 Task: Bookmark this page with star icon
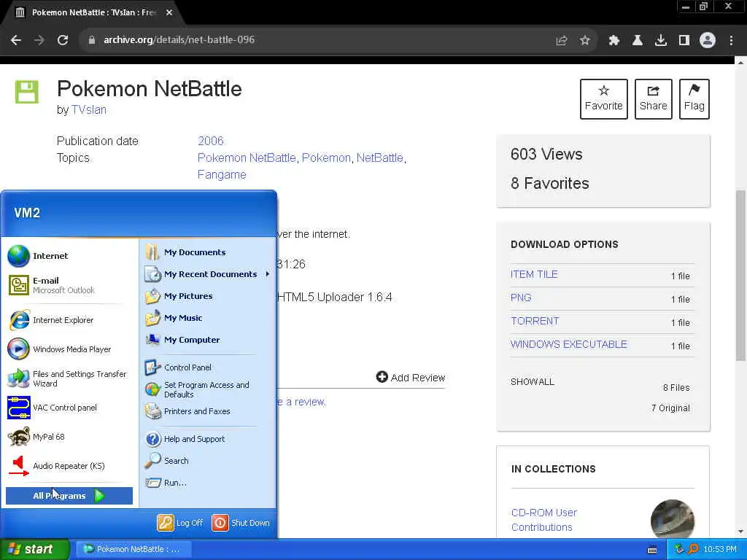click(x=585, y=41)
